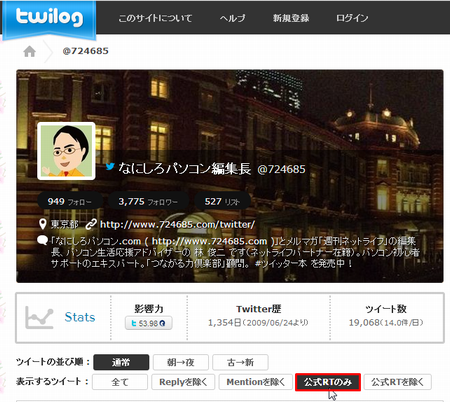
Task: Click the chain link icon before URL
Action: (91, 224)
